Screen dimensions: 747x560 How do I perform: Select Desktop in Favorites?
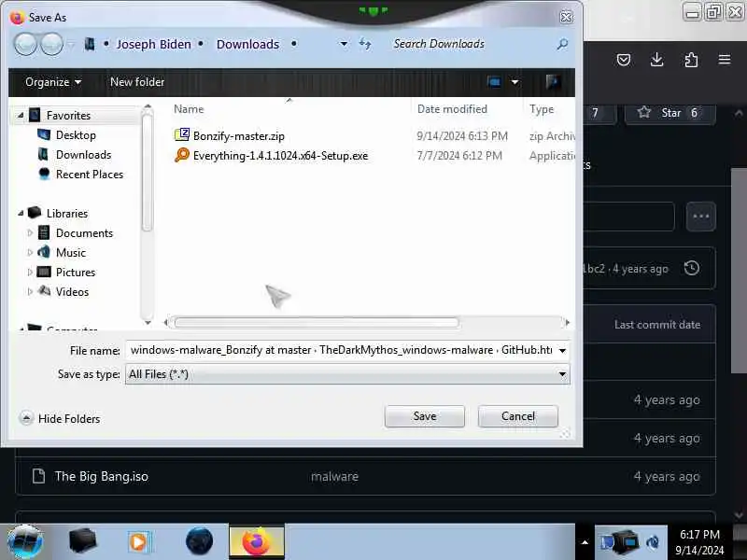coord(76,135)
